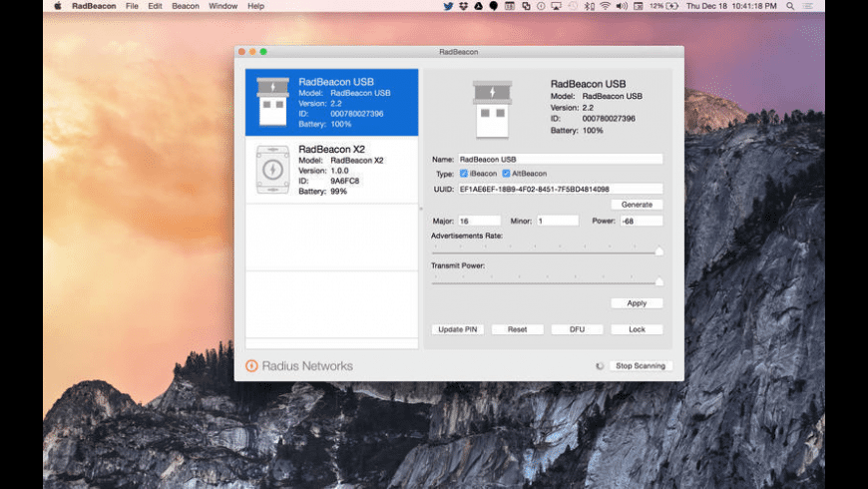This screenshot has height=489, width=868.
Task: Click the Dropbox menu bar icon
Action: click(x=463, y=6)
